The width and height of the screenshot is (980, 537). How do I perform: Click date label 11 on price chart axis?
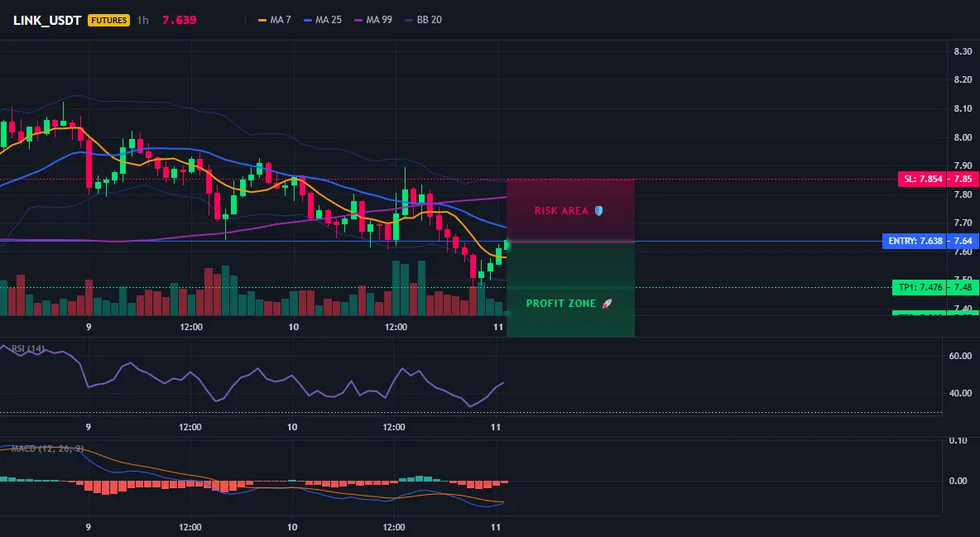(498, 326)
